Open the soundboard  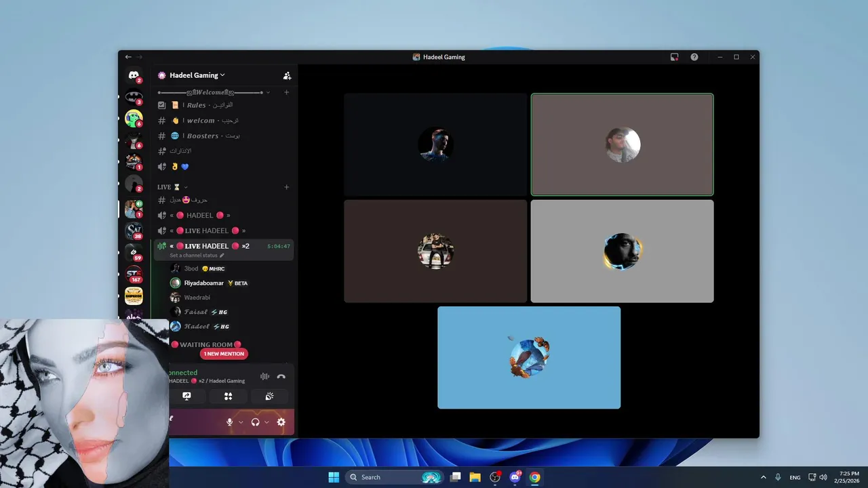coord(269,396)
